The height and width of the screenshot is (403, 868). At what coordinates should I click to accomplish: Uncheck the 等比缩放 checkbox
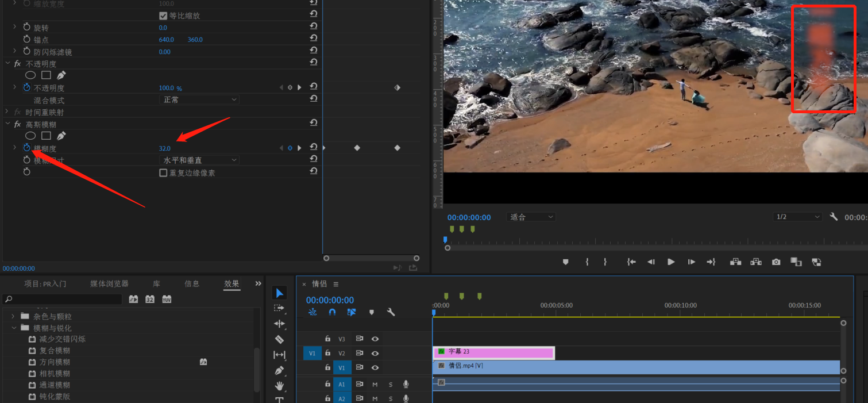(x=163, y=16)
